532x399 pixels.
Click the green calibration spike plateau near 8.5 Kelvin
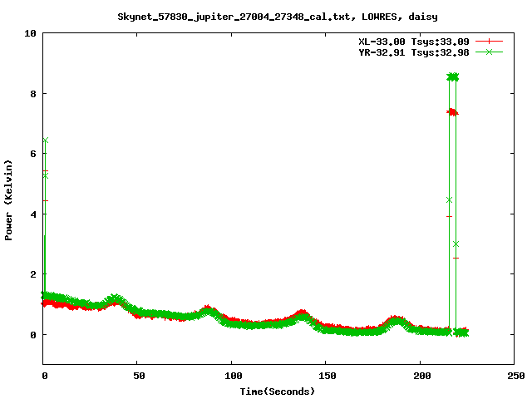pyautogui.click(x=452, y=77)
